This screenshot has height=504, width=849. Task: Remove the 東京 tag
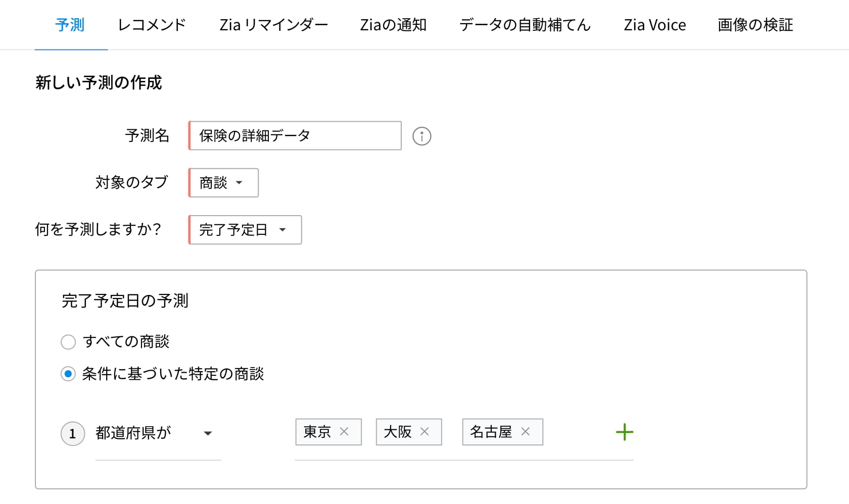point(344,432)
